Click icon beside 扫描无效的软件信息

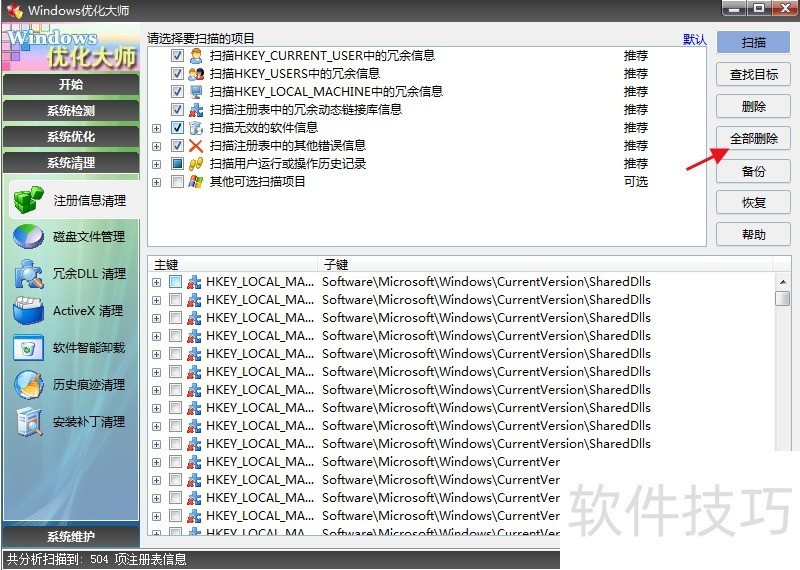tap(196, 128)
